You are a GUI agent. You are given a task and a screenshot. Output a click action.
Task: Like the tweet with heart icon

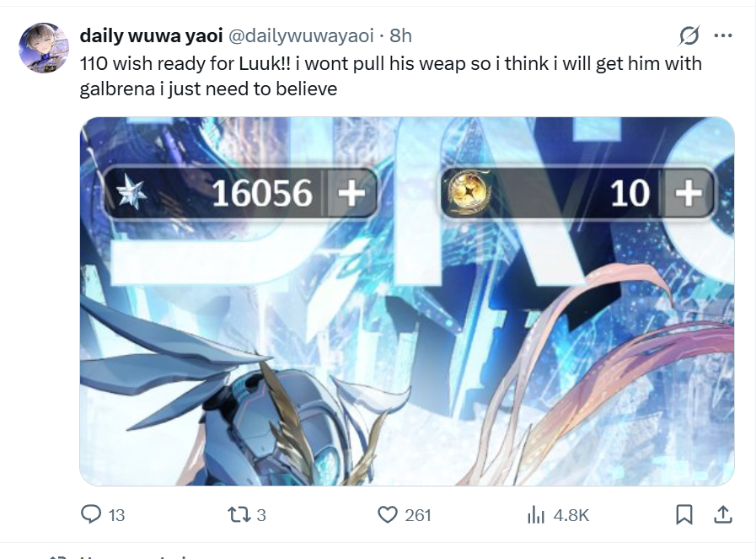(x=388, y=514)
